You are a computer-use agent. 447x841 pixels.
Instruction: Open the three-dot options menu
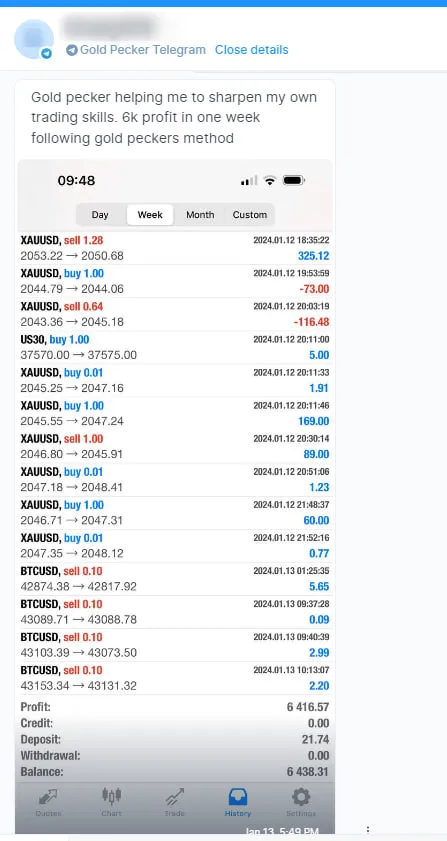[368, 832]
